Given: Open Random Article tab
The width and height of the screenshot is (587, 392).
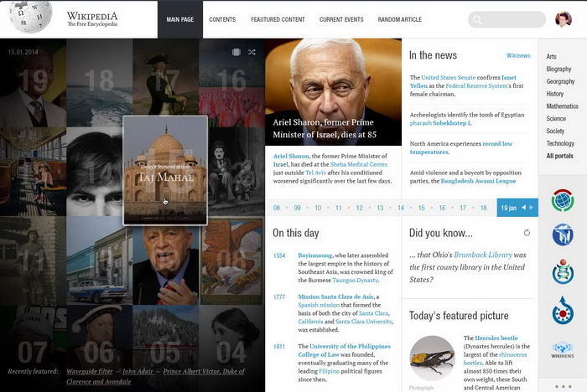Looking at the screenshot, I should pyautogui.click(x=399, y=19).
